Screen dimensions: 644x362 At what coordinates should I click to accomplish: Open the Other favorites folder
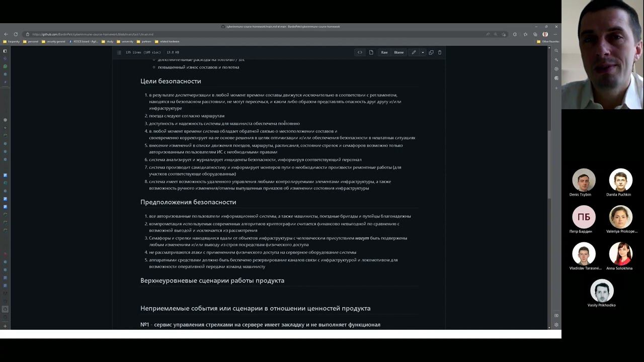click(548, 42)
